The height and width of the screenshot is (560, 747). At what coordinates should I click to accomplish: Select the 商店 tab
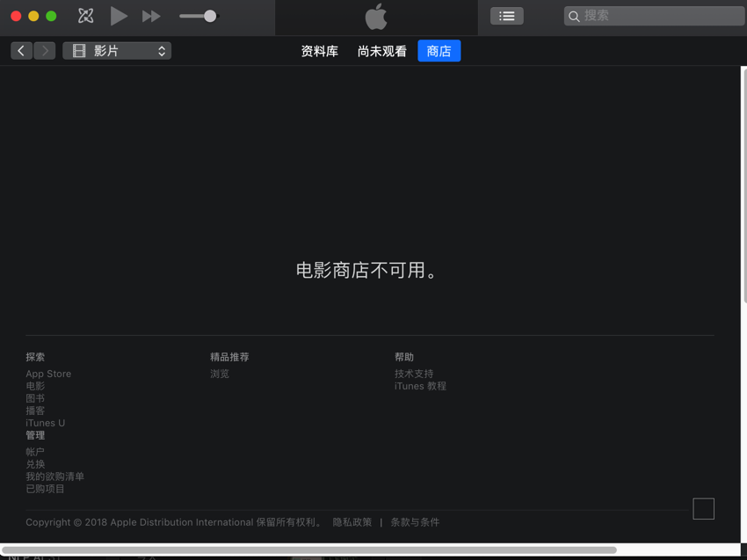click(x=439, y=50)
